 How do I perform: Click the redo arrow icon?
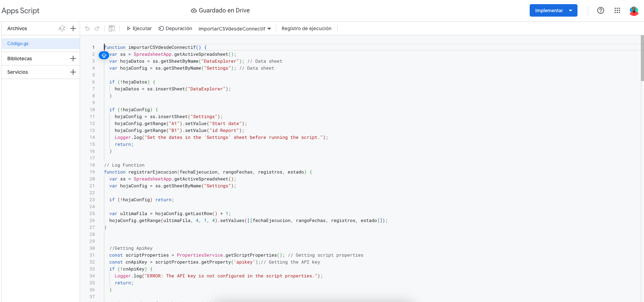coord(97,28)
